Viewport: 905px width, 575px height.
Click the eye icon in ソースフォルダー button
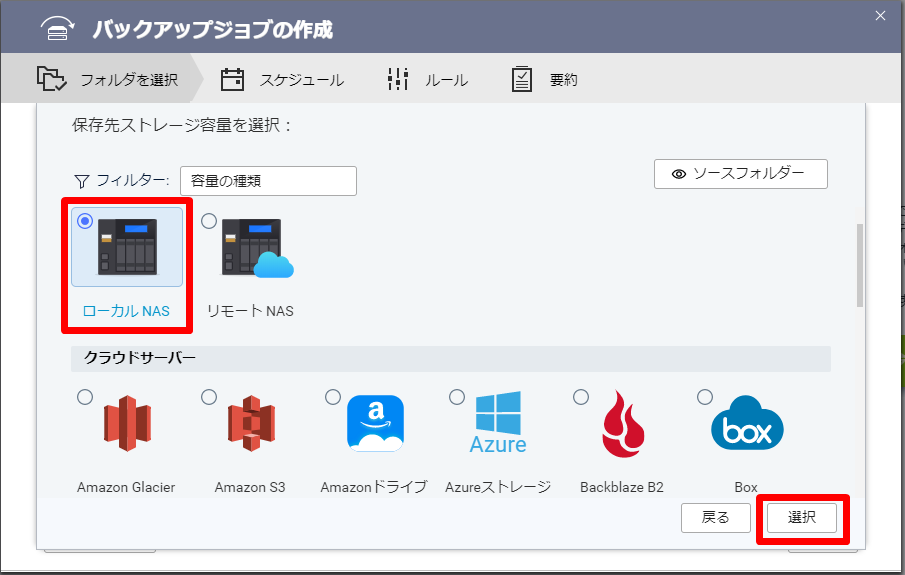tap(679, 174)
